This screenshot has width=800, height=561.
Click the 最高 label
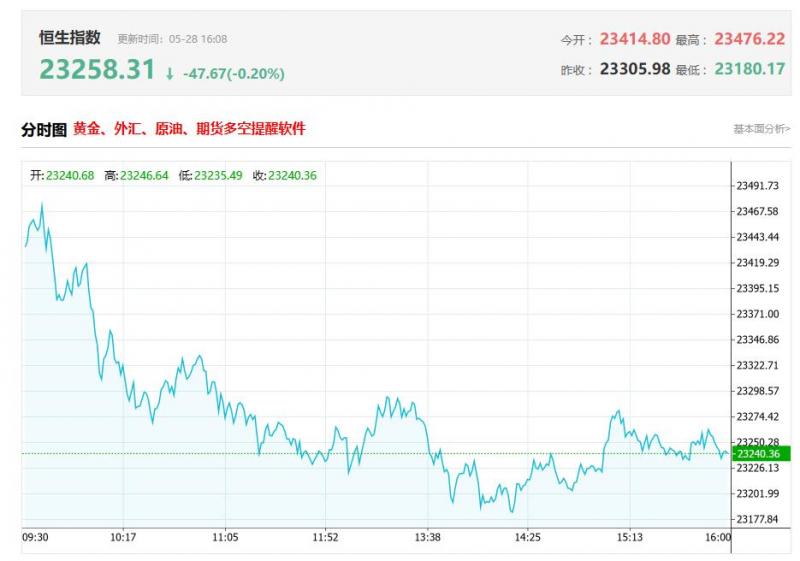tap(690, 40)
